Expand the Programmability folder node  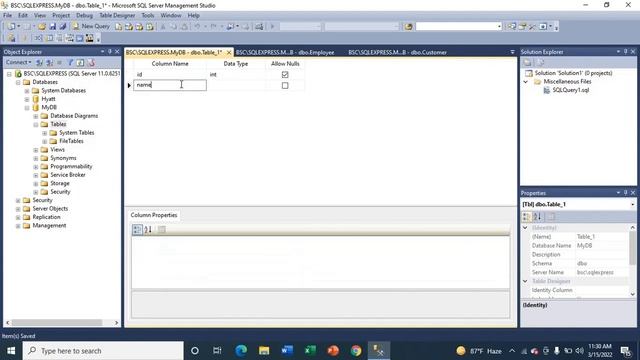(36, 167)
